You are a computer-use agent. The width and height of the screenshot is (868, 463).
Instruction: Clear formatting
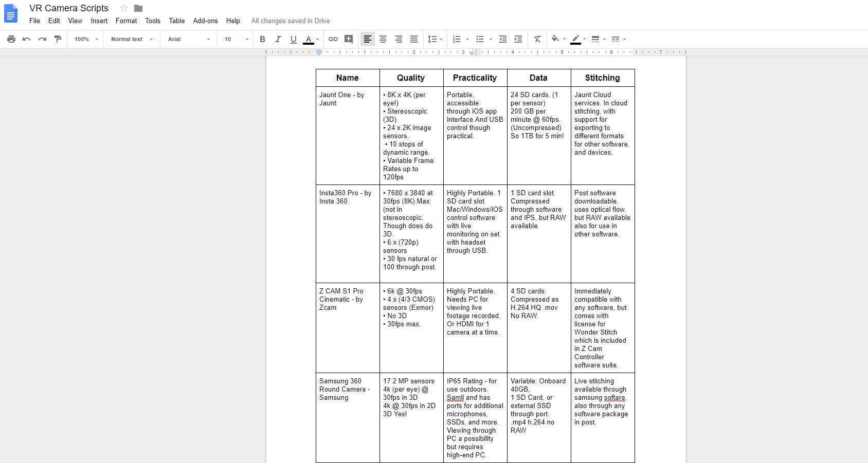tap(537, 39)
